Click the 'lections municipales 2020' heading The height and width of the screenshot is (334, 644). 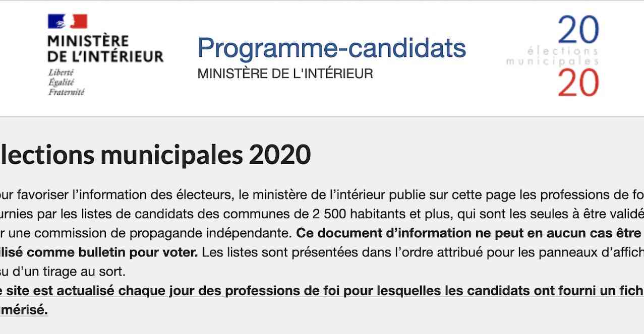click(x=155, y=155)
